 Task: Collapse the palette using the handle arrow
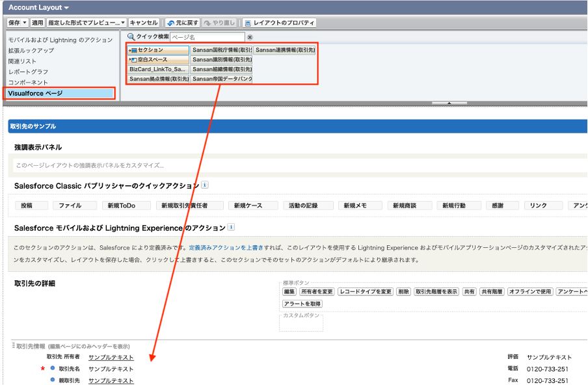coord(449,103)
